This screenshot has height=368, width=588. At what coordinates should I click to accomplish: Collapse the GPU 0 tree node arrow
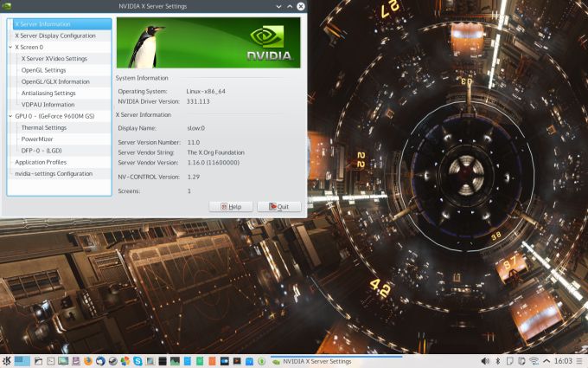coord(10,116)
